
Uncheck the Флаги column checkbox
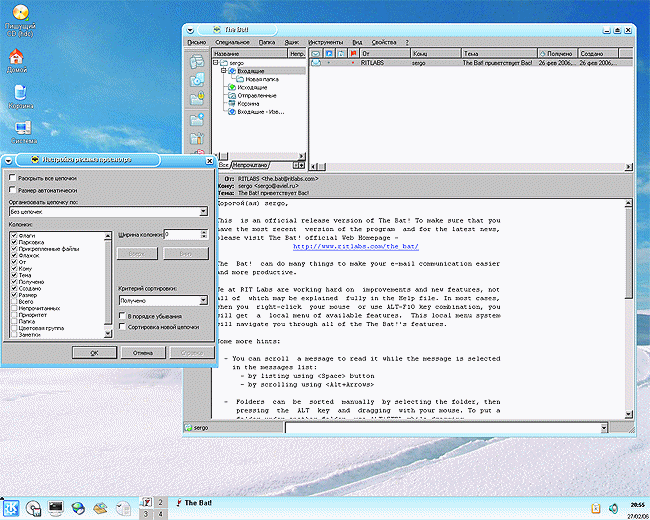click(x=14, y=236)
